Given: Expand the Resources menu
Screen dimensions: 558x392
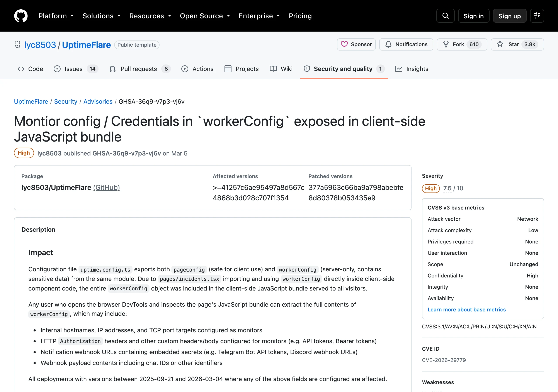Looking at the screenshot, I should [150, 16].
